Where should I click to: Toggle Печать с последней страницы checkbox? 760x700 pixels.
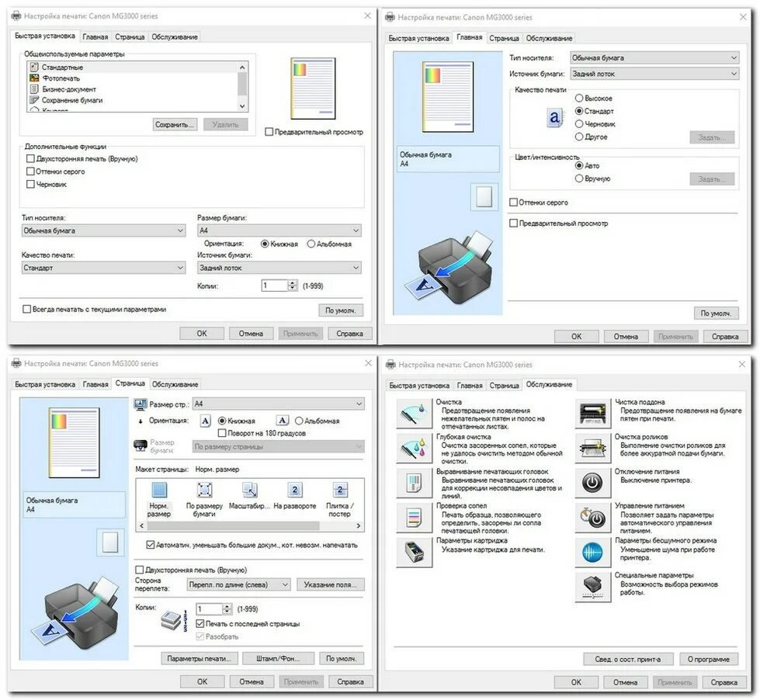point(200,623)
